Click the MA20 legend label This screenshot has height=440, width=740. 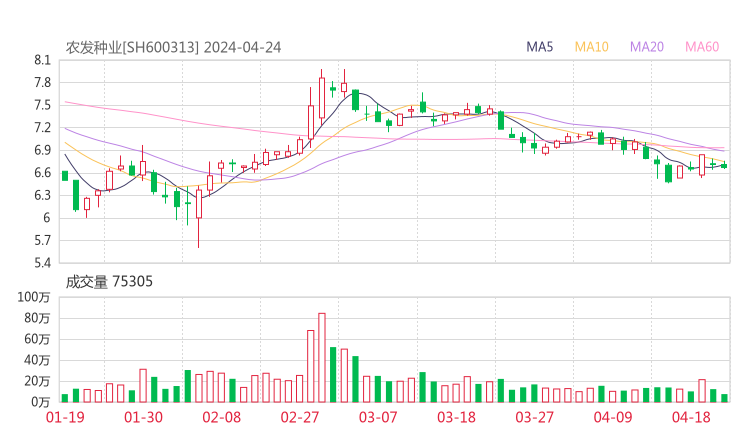tap(647, 47)
